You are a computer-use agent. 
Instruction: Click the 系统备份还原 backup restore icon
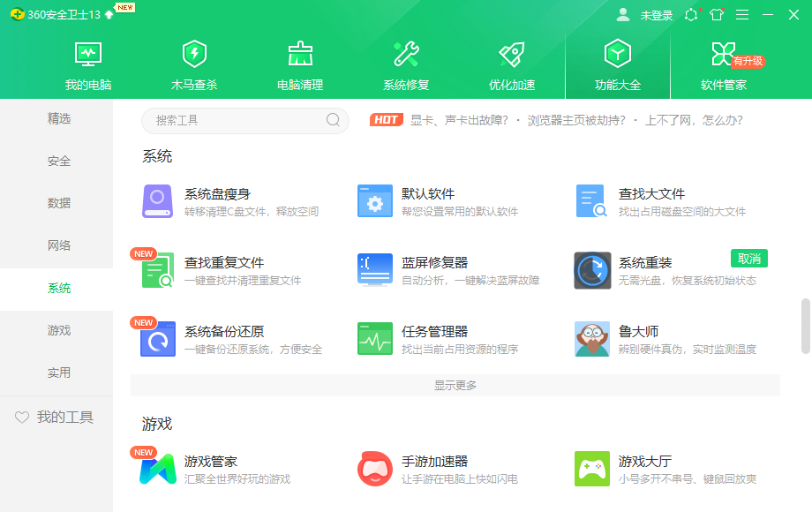[158, 339]
